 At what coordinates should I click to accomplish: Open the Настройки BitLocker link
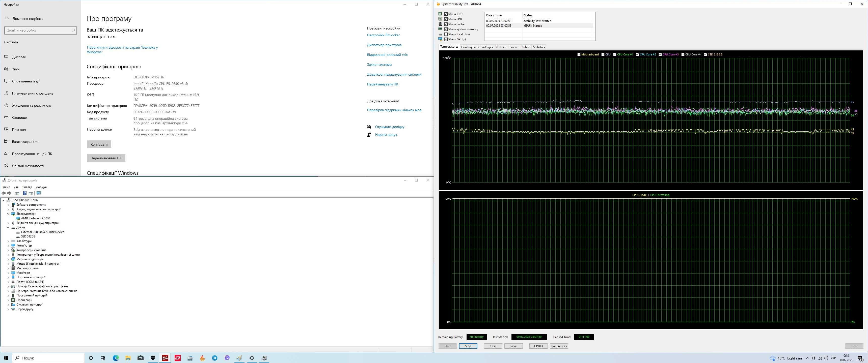tap(384, 35)
